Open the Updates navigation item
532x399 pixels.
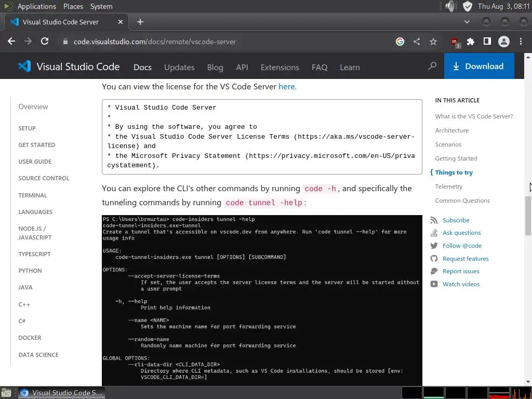point(179,67)
